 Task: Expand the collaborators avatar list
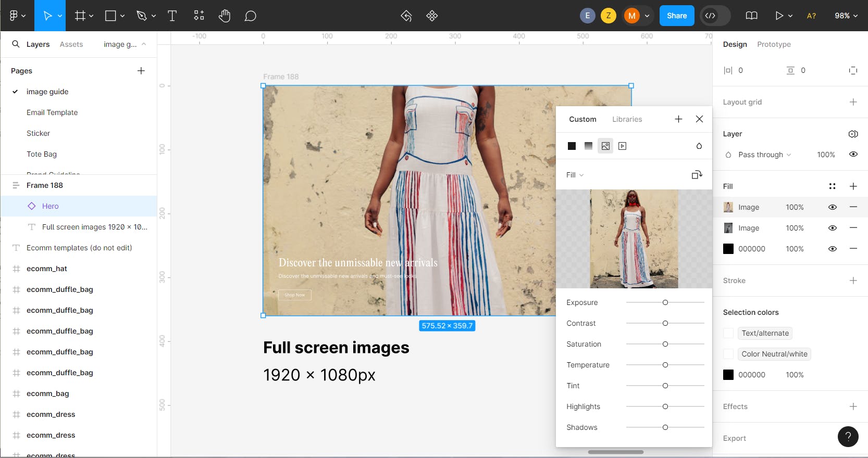point(647,16)
